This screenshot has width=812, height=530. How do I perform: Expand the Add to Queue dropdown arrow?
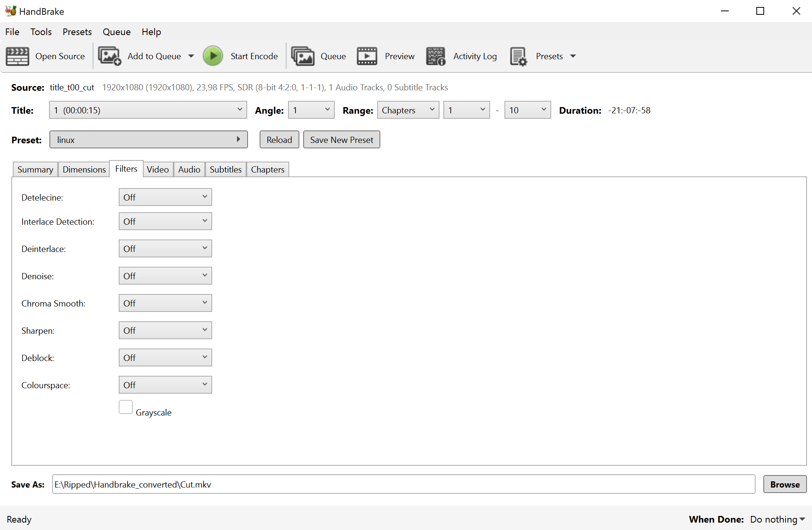191,56
